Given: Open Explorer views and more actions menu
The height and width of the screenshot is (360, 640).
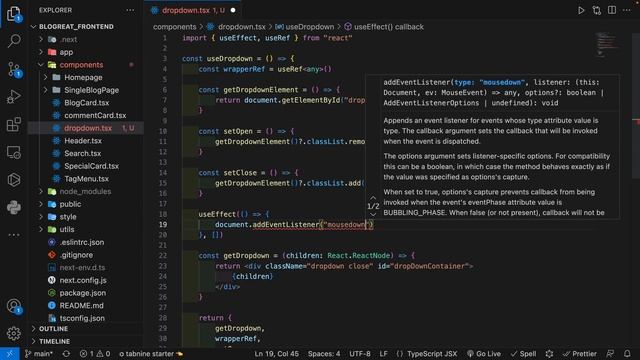Looking at the screenshot, I should (130, 10).
